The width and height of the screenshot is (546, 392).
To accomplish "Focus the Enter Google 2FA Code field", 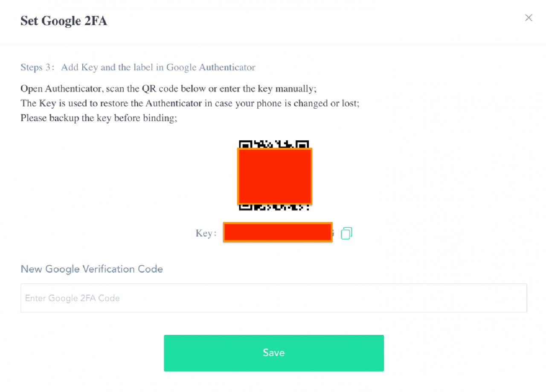I will [x=274, y=298].
